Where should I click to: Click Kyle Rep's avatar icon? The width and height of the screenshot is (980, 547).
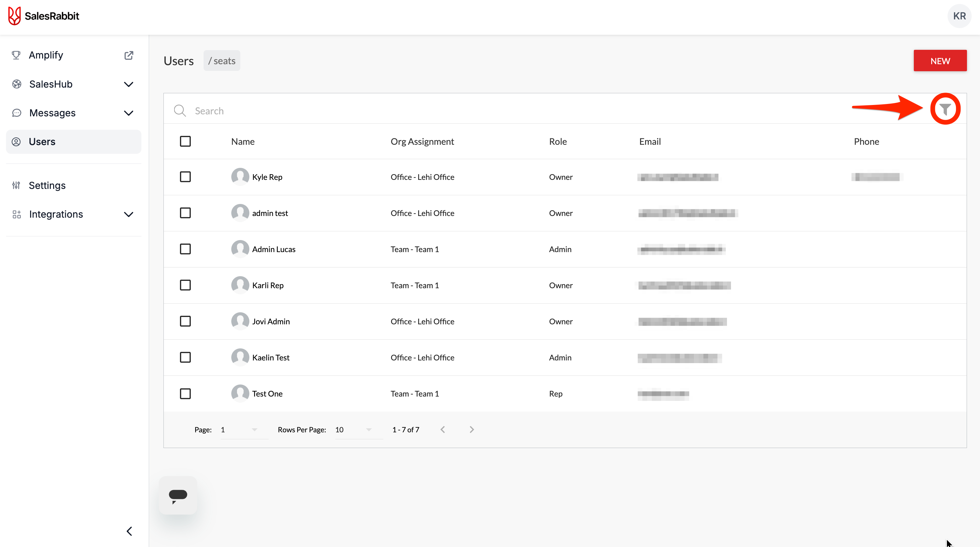[240, 177]
